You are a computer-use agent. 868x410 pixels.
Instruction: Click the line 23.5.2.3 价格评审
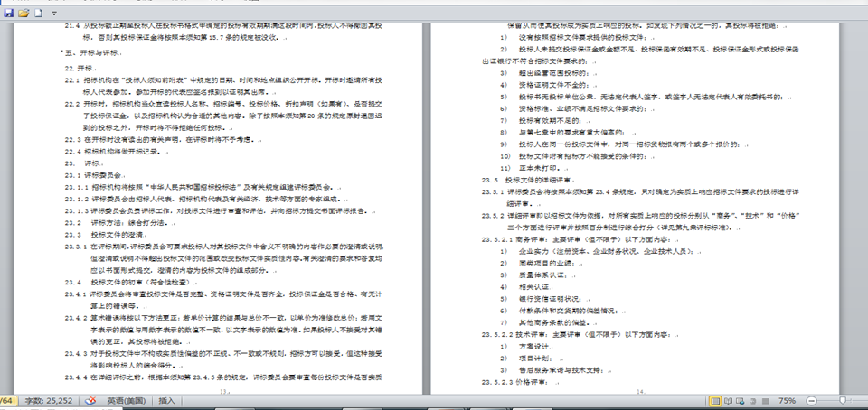[x=514, y=382]
